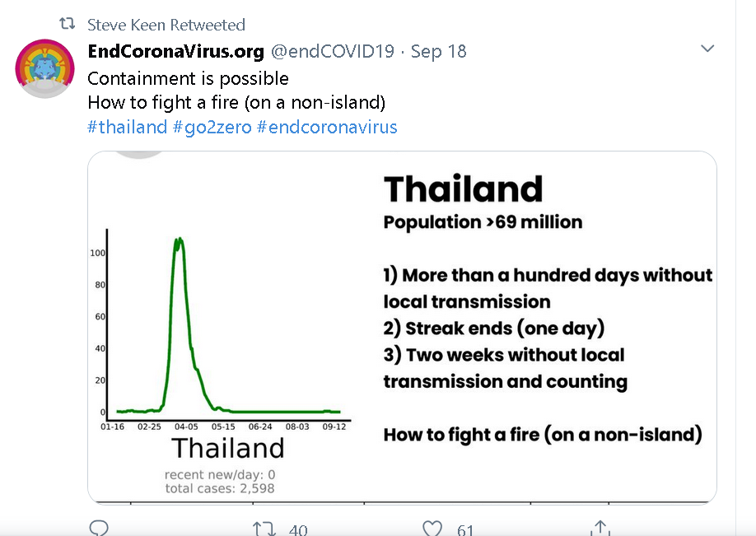Expand the tweet options chevron

(707, 49)
